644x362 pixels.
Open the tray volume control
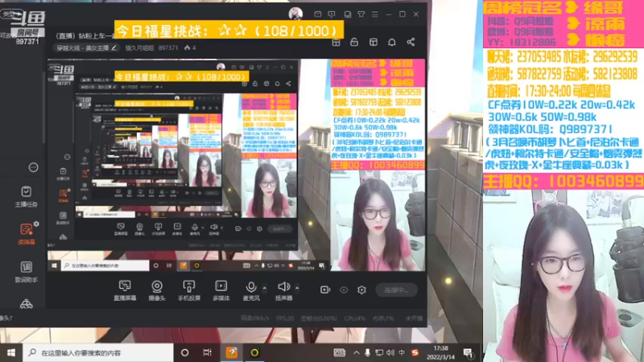coord(390,352)
